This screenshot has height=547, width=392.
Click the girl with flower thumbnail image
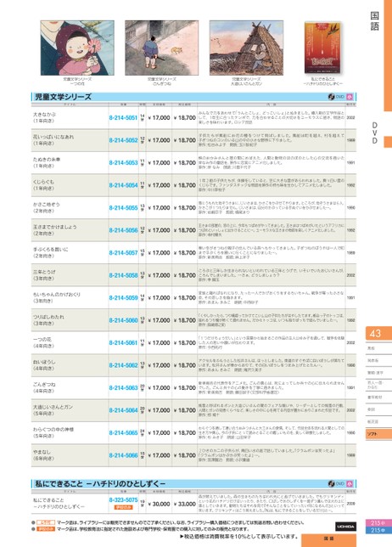pyautogui.click(x=77, y=48)
